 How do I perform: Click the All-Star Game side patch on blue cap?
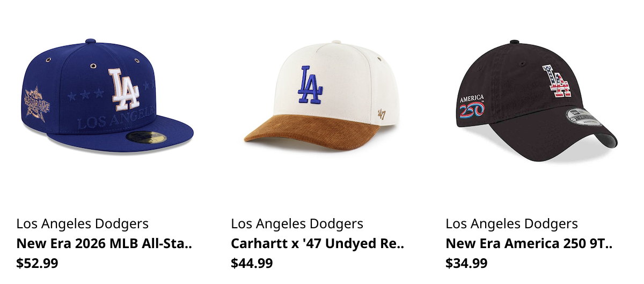[x=36, y=104]
